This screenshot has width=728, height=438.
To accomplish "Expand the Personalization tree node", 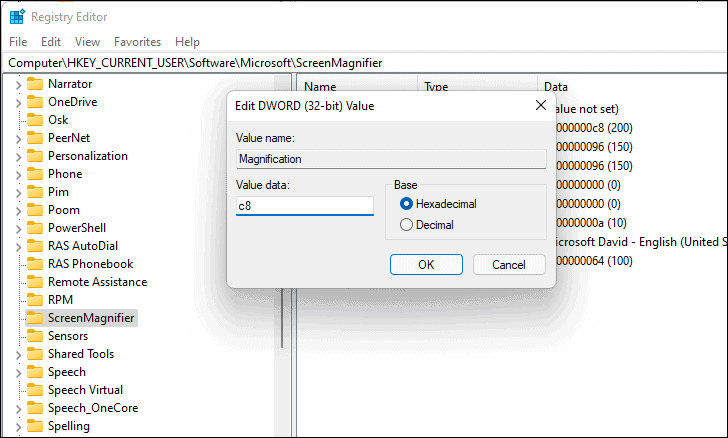I will (x=18, y=157).
